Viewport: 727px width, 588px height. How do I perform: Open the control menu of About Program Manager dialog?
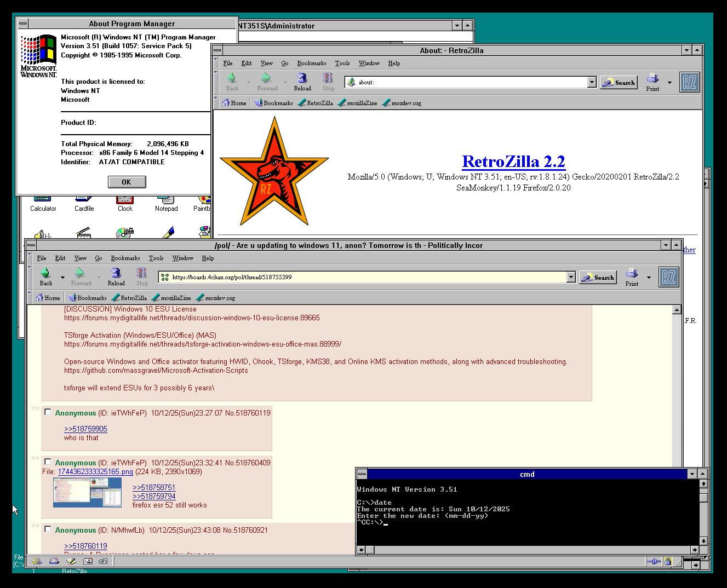click(22, 24)
